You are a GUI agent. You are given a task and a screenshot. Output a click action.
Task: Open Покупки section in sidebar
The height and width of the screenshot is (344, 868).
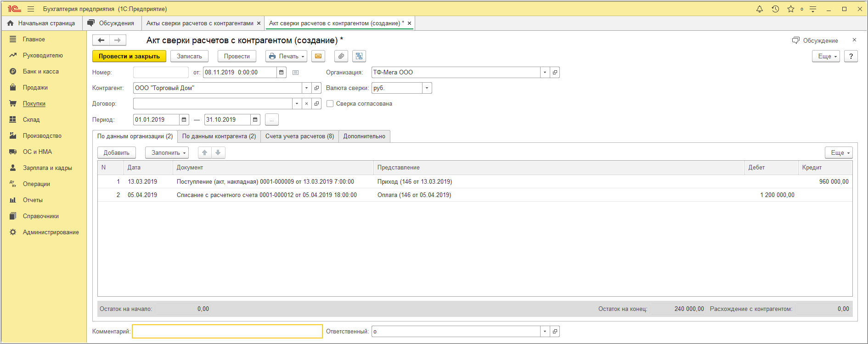click(x=34, y=104)
